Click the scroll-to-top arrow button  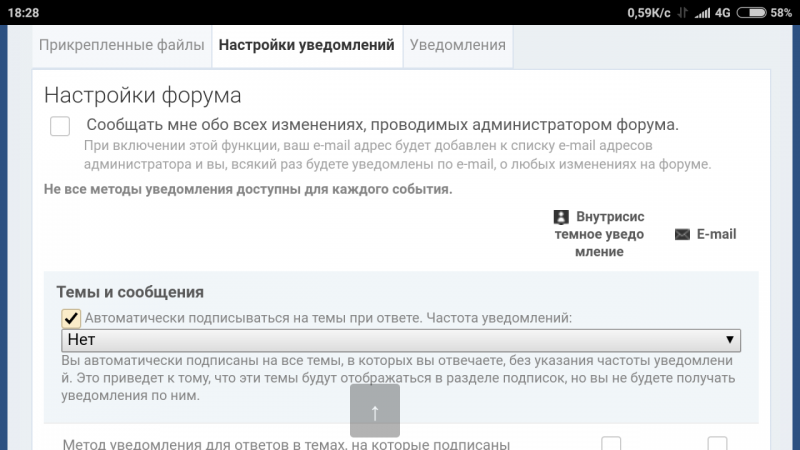[375, 411]
